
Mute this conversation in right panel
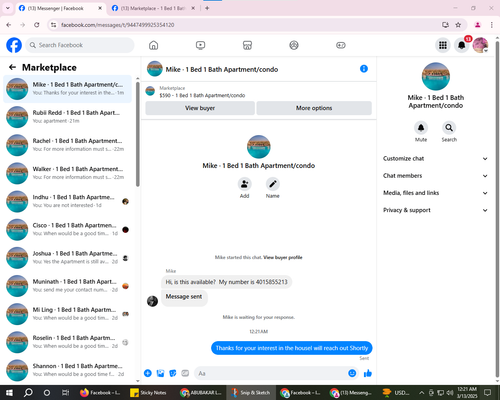(x=421, y=128)
